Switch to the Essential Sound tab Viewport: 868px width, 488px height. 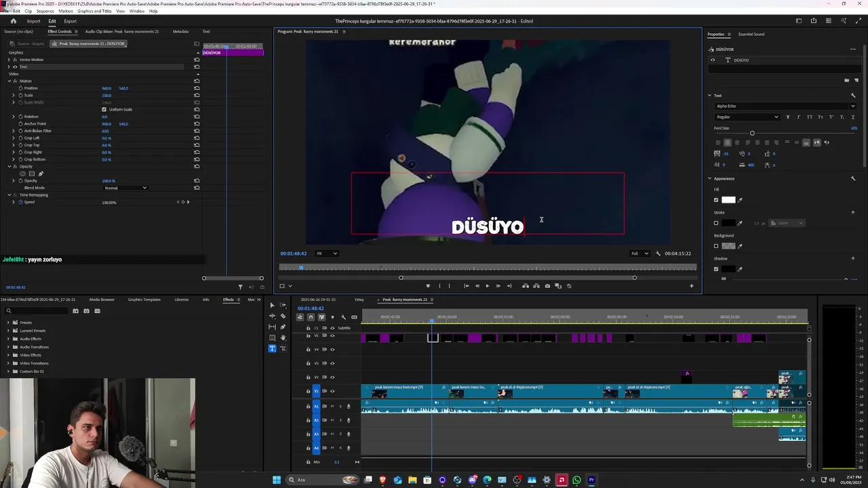[751, 34]
